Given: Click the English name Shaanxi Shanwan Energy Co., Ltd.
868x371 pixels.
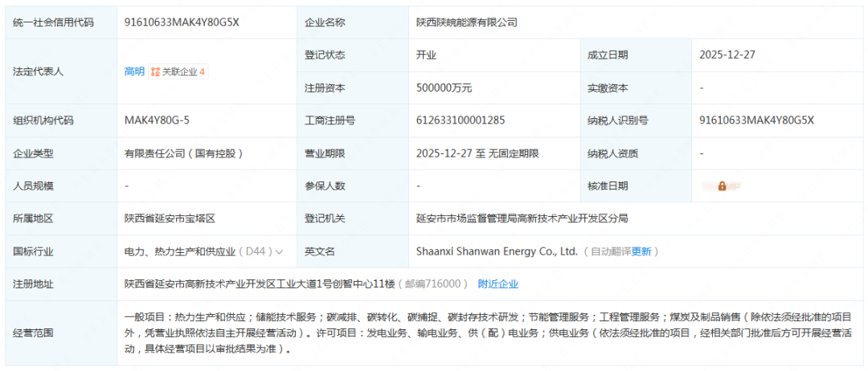Looking at the screenshot, I should 497,251.
